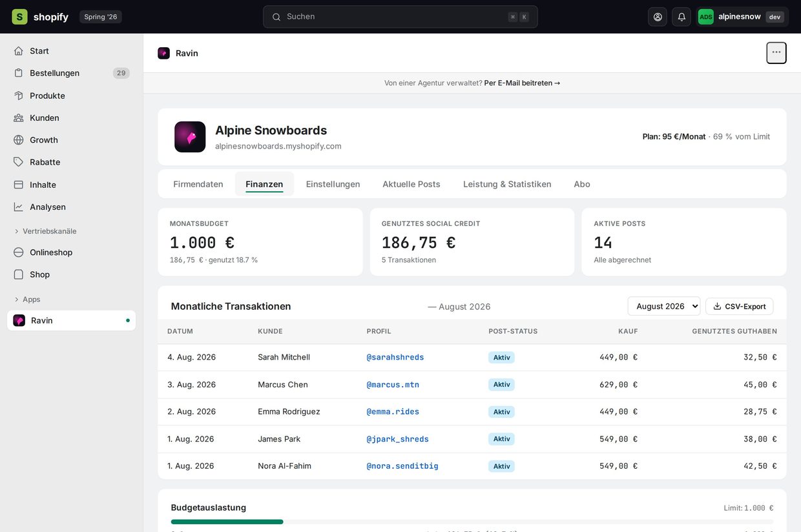Open the @nora.senditbig profile link

402,466
